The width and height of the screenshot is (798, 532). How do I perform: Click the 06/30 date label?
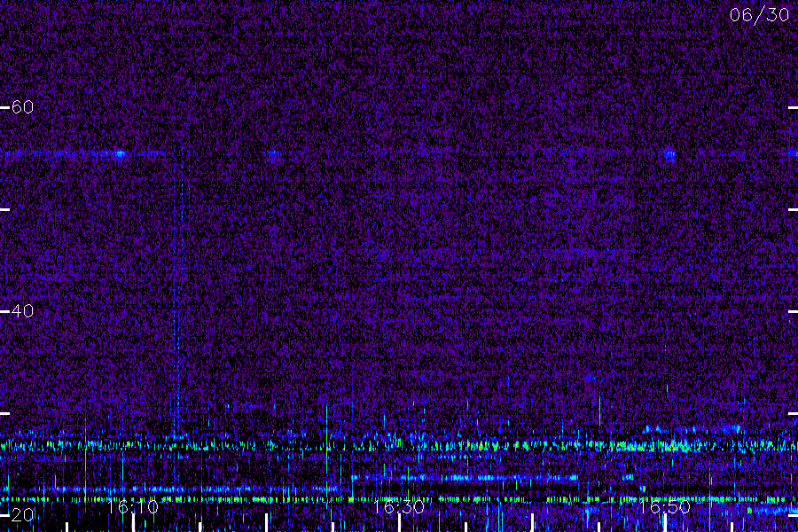(759, 15)
